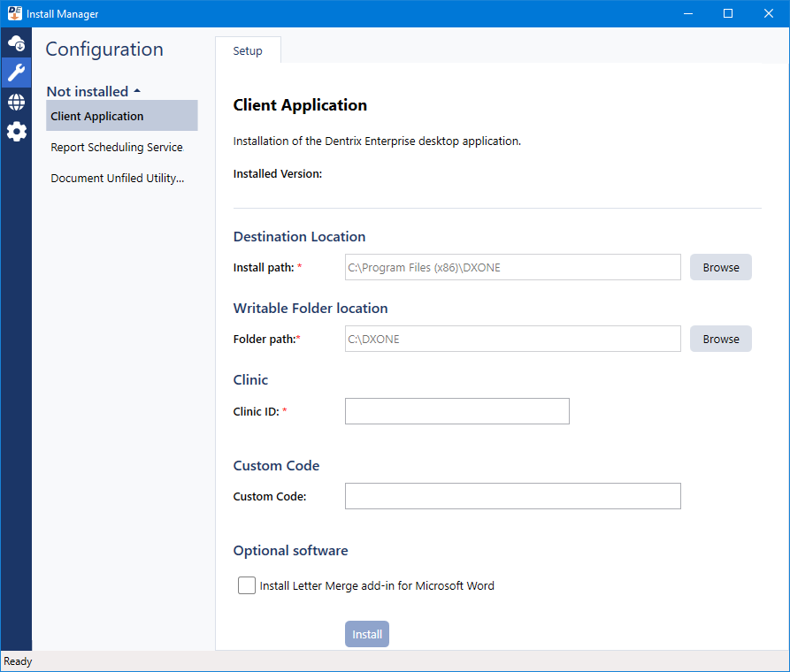Select the wrench Configuration icon
Image resolution: width=790 pixels, height=672 pixels.
[x=16, y=72]
